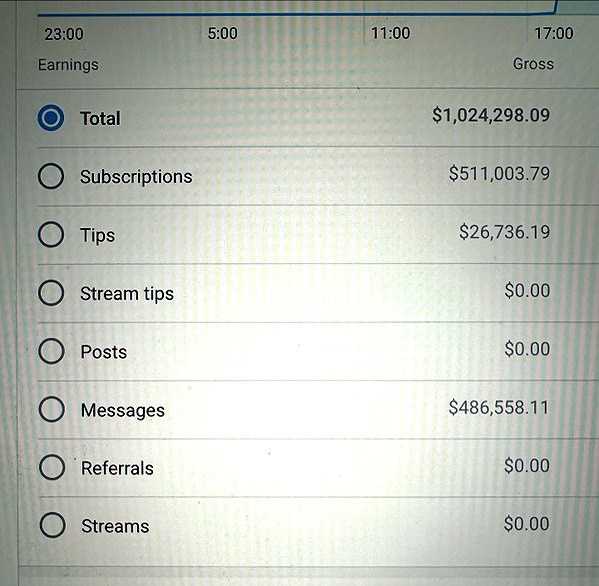Click the Total amount $1,024,298.09

tap(491, 115)
